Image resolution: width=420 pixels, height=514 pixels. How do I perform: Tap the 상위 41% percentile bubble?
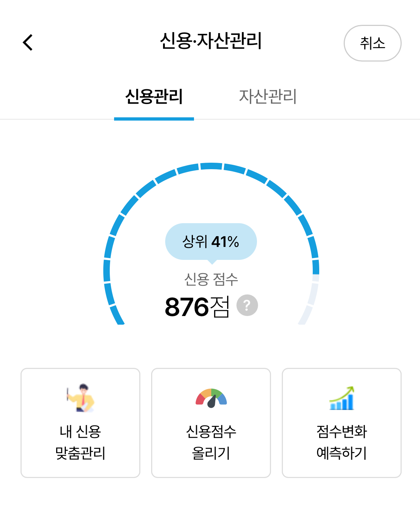tap(211, 242)
